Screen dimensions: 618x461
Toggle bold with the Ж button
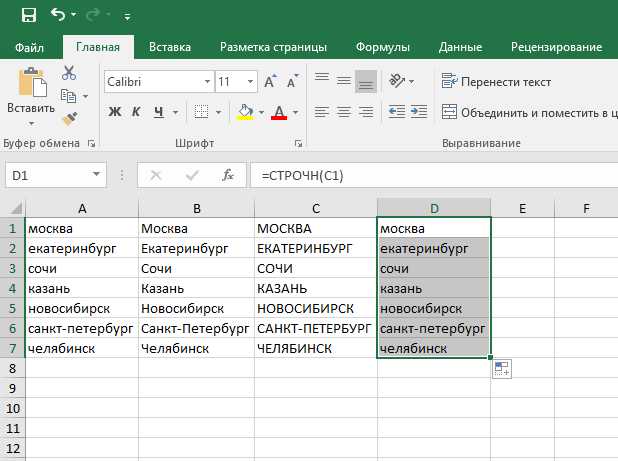coord(115,112)
